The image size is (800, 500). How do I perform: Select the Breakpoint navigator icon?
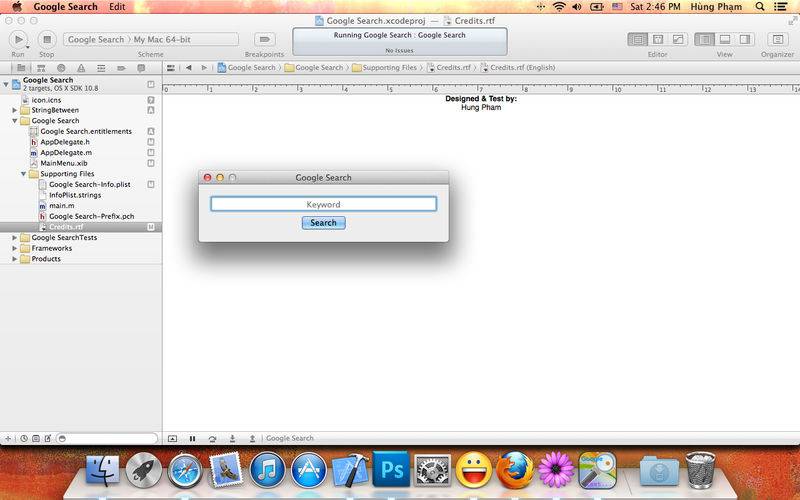121,68
